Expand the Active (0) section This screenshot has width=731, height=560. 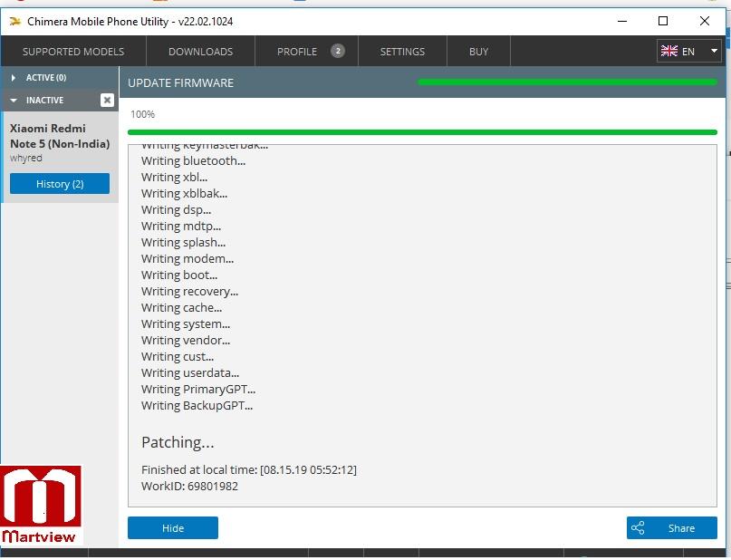click(59, 78)
